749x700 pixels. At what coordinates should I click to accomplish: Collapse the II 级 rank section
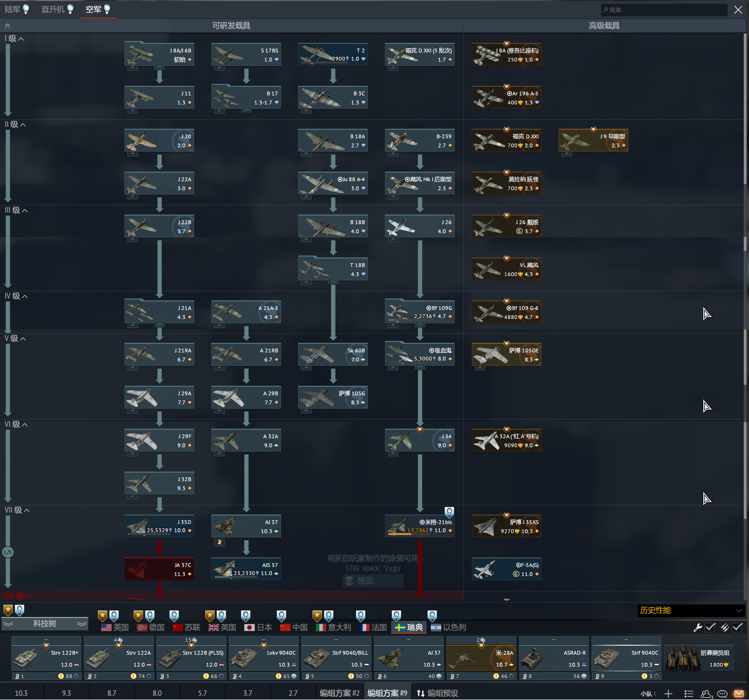15,124
